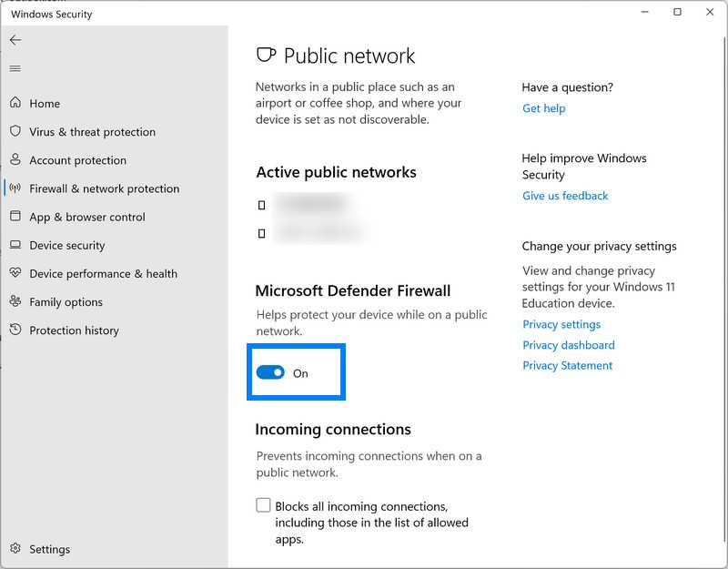Open the Privacy dashboard link
Viewport: 728px width, 569px height.
[568, 345]
